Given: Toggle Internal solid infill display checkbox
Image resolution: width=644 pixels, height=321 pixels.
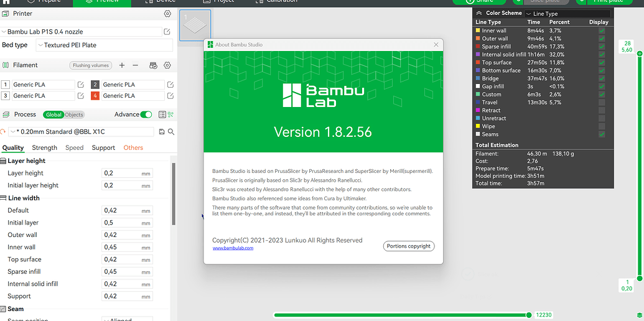Looking at the screenshot, I should pos(602,55).
